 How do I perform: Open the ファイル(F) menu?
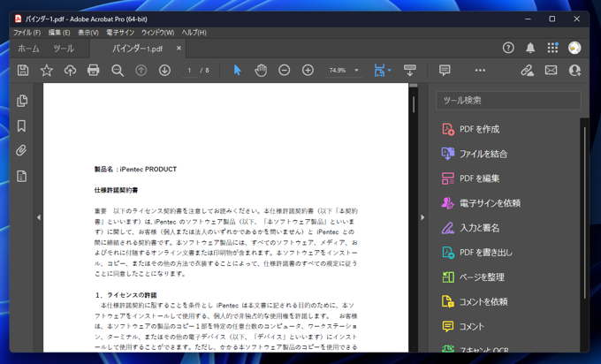click(x=27, y=33)
